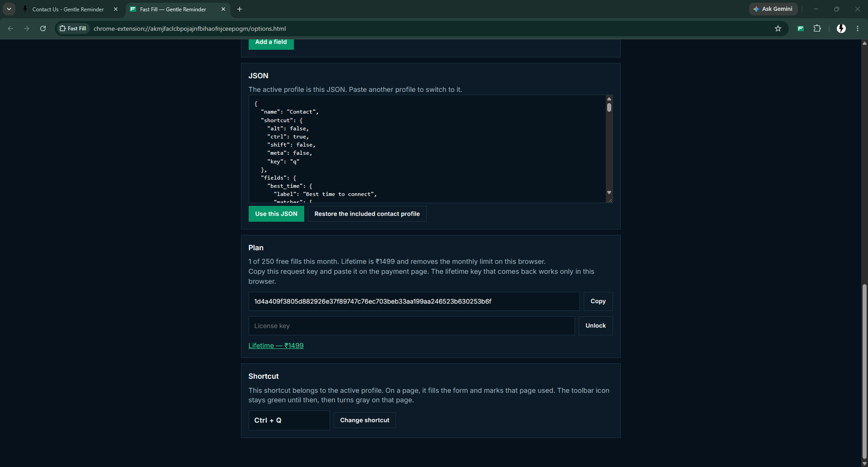Viewport: 868px width, 467px height.
Task: Click the Unlock button
Action: pyautogui.click(x=596, y=326)
